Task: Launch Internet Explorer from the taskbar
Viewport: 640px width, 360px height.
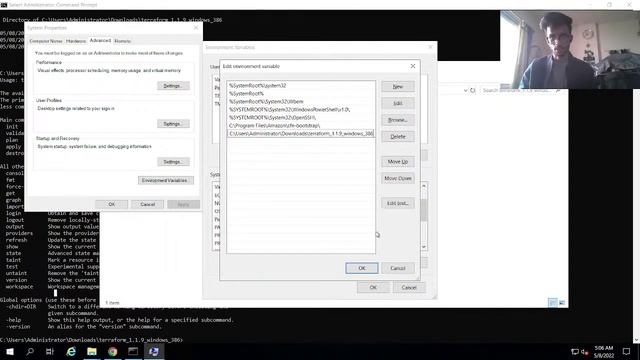Action: (x=71, y=351)
